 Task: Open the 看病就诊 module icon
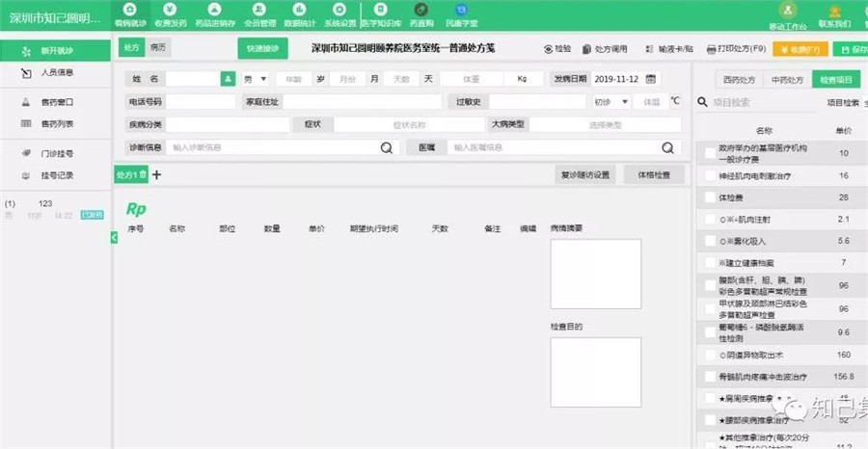tap(130, 10)
